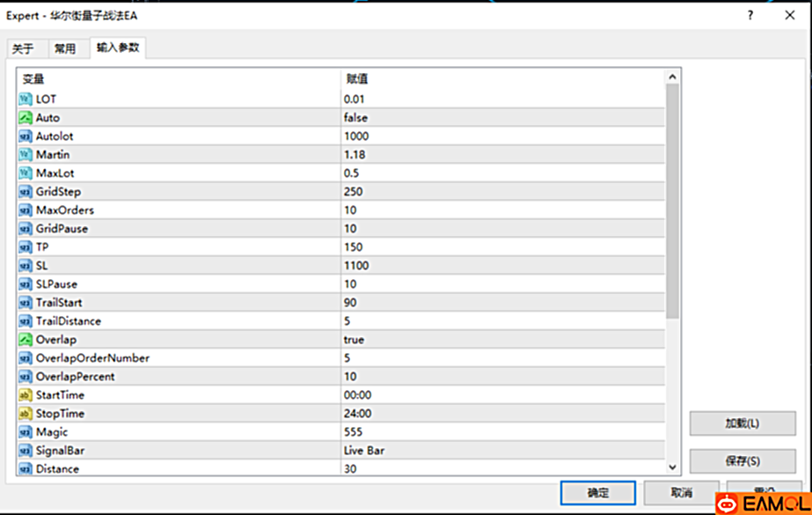Click the double-type icon beside LOT
Image resolution: width=812 pixels, height=515 pixels.
(x=26, y=99)
